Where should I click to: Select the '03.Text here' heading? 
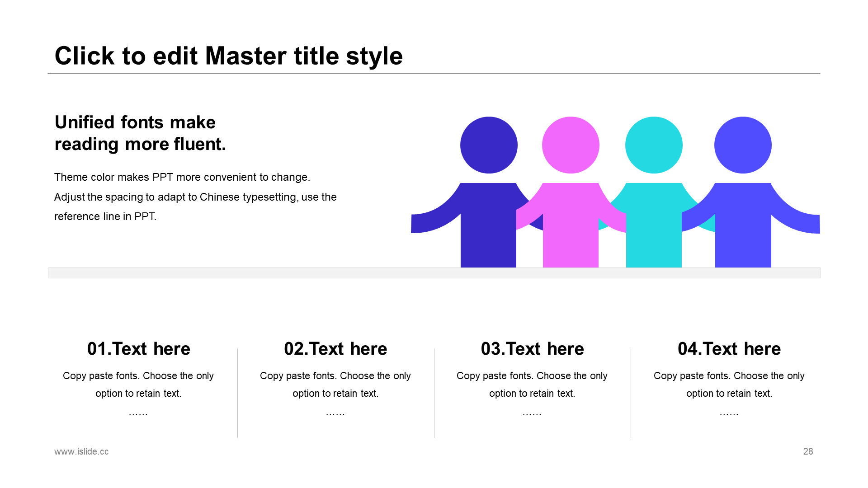(x=532, y=349)
